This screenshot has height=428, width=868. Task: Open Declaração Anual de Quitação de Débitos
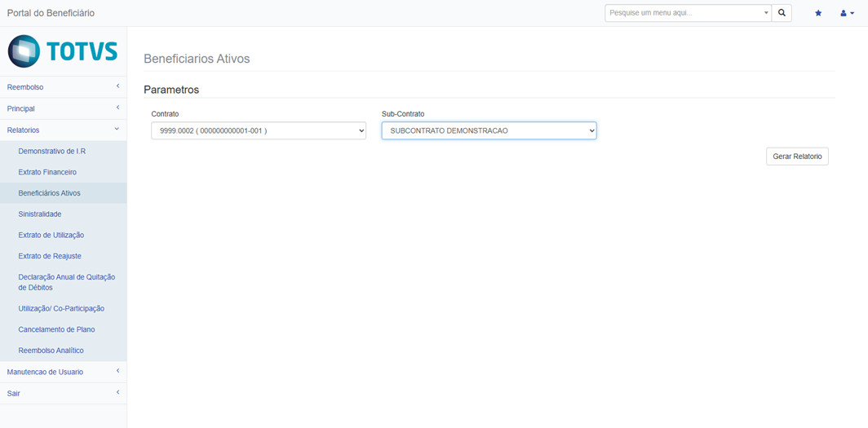[x=66, y=282]
